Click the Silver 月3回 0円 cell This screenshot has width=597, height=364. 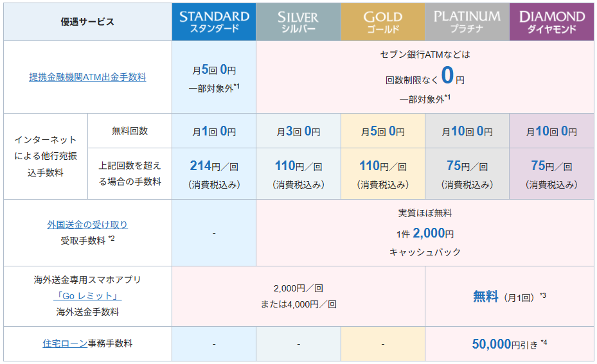point(298,131)
